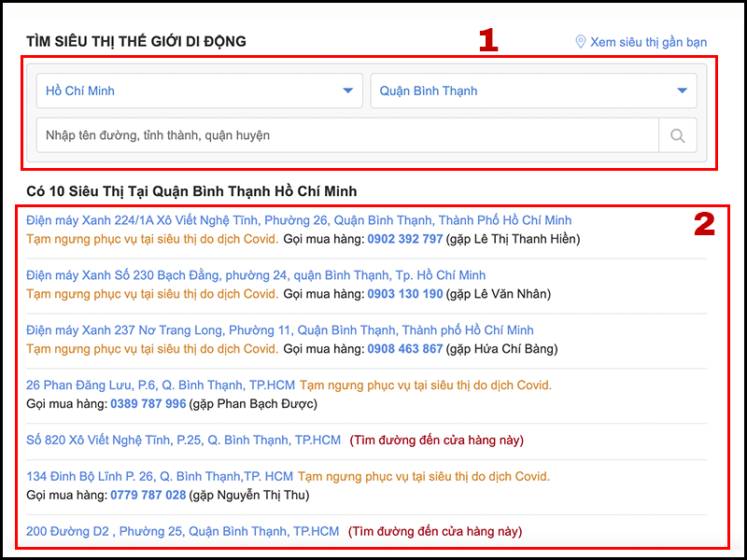Open store 134 Đinh Bộ Lĩnh
The width and height of the screenshot is (747, 560).
tap(160, 476)
